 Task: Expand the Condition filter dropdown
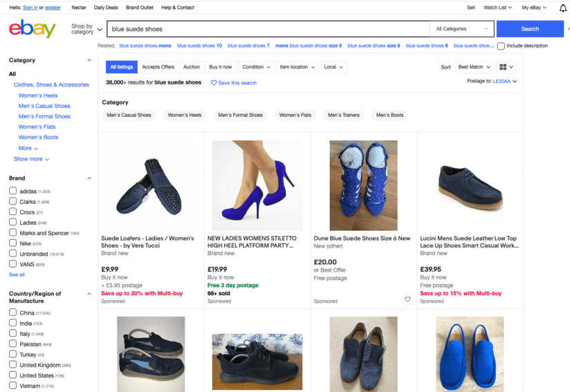(x=256, y=67)
